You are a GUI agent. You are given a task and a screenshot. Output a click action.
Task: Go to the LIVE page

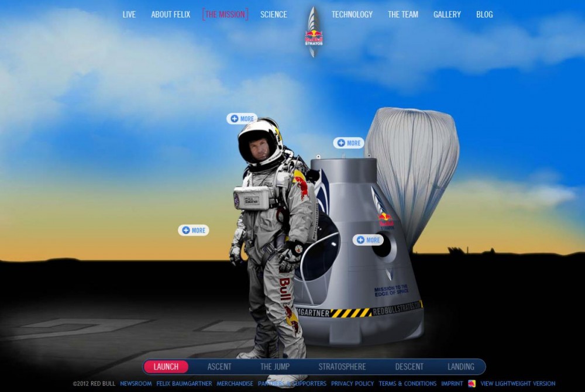point(129,15)
